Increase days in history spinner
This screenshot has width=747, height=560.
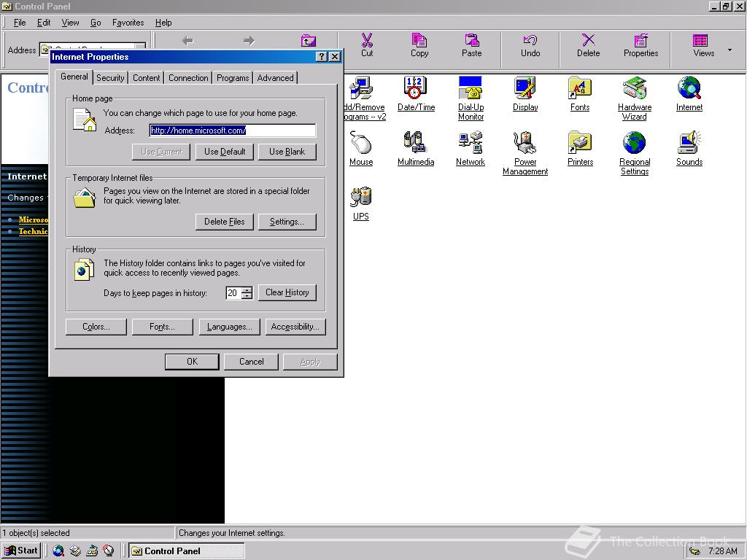coord(247,289)
